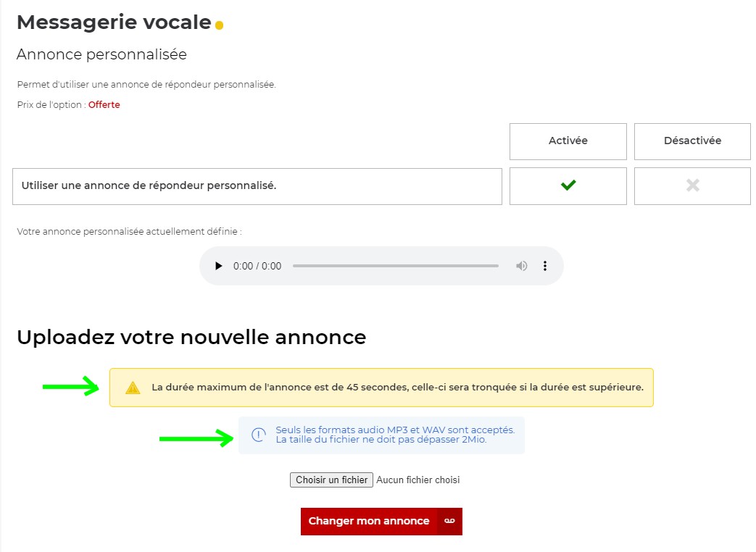The image size is (756, 552).
Task: Click the 0:00 / 0:00 time display
Action: (257, 267)
